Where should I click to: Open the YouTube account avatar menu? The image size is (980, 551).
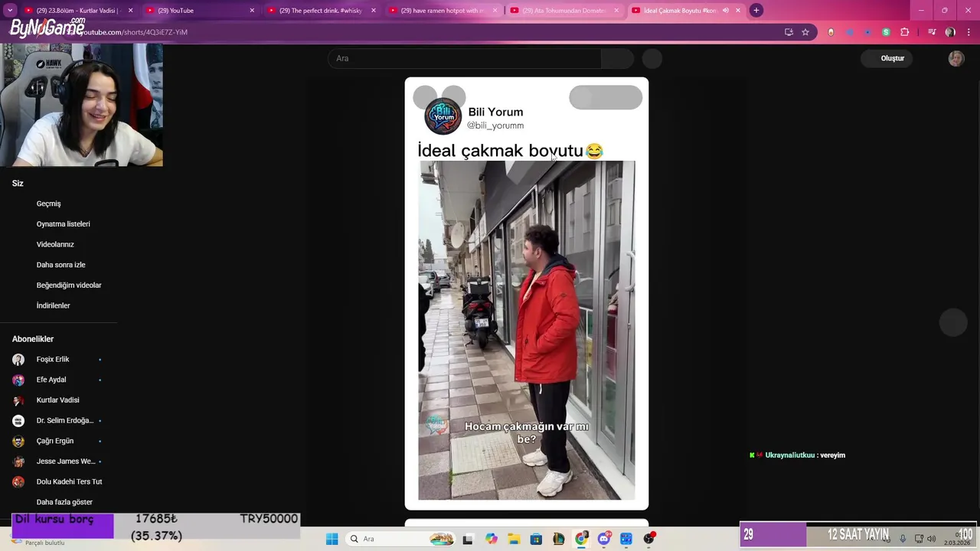click(956, 59)
